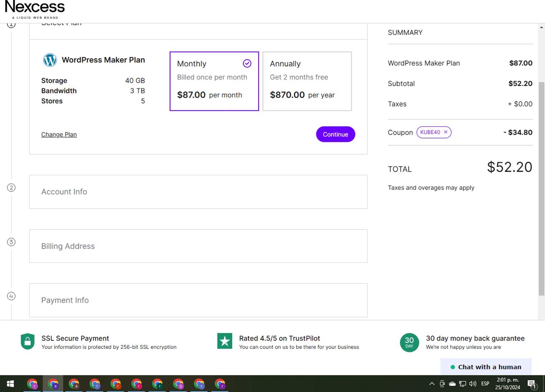The height and width of the screenshot is (392, 545).
Task: Click the Meet Now tray icon
Action: [442, 384]
